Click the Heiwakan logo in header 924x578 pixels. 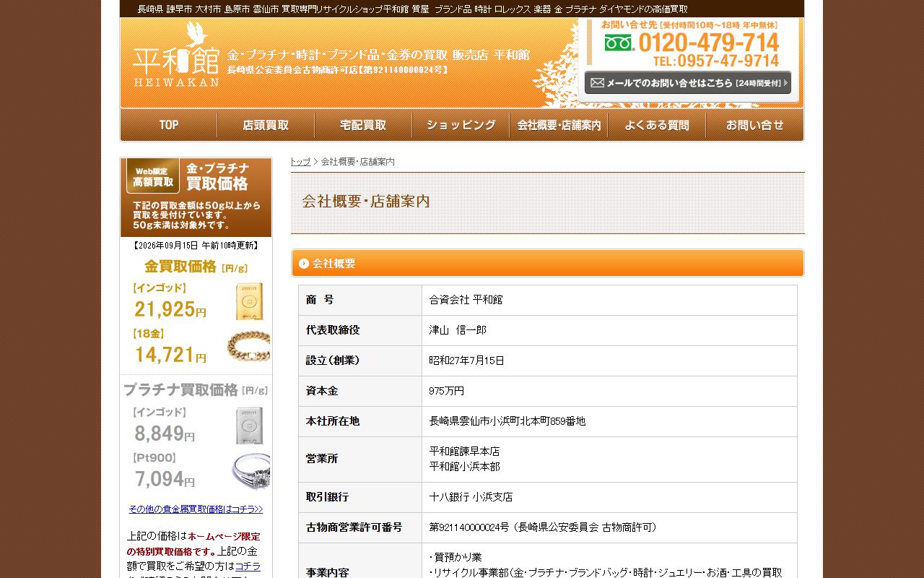pyautogui.click(x=175, y=55)
